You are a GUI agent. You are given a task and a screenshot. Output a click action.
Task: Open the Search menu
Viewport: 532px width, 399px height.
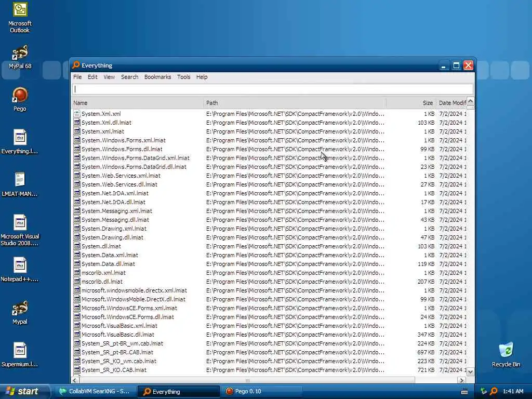[129, 77]
